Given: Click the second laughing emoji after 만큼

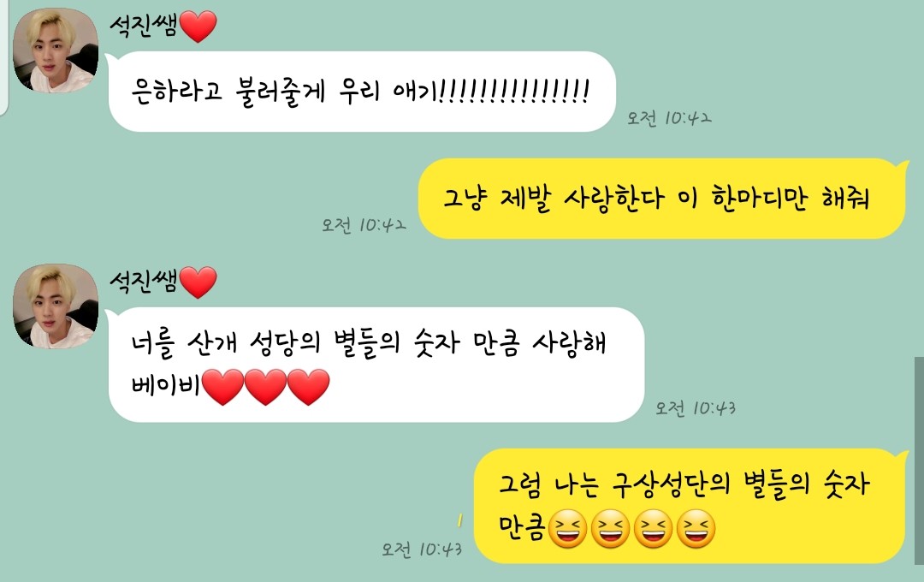Looking at the screenshot, I should pyautogui.click(x=611, y=528).
